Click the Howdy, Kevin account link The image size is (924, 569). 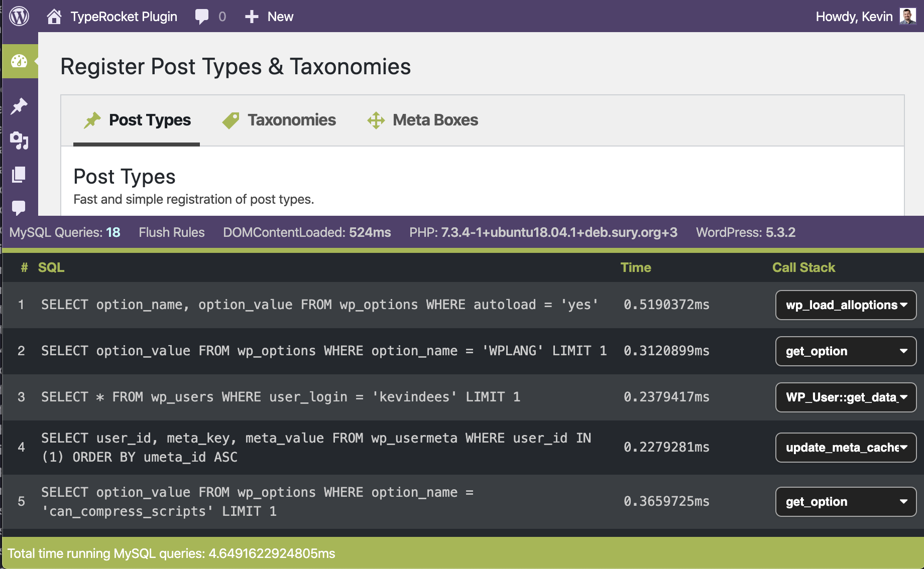(x=854, y=17)
